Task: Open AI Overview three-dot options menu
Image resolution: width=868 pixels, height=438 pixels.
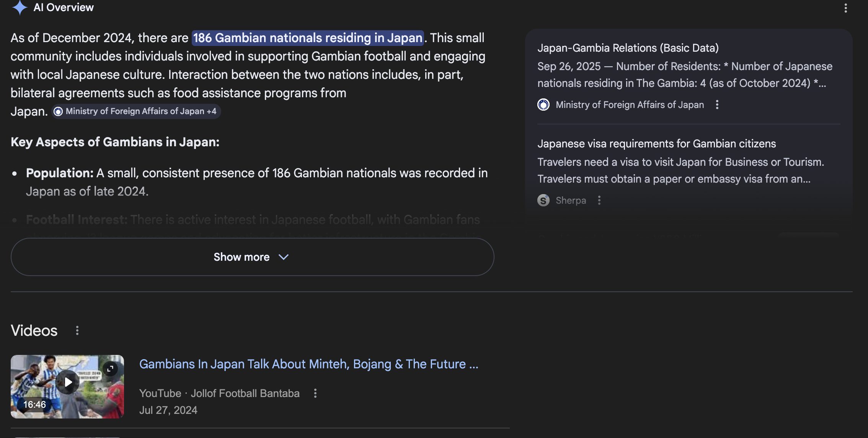Action: [845, 8]
